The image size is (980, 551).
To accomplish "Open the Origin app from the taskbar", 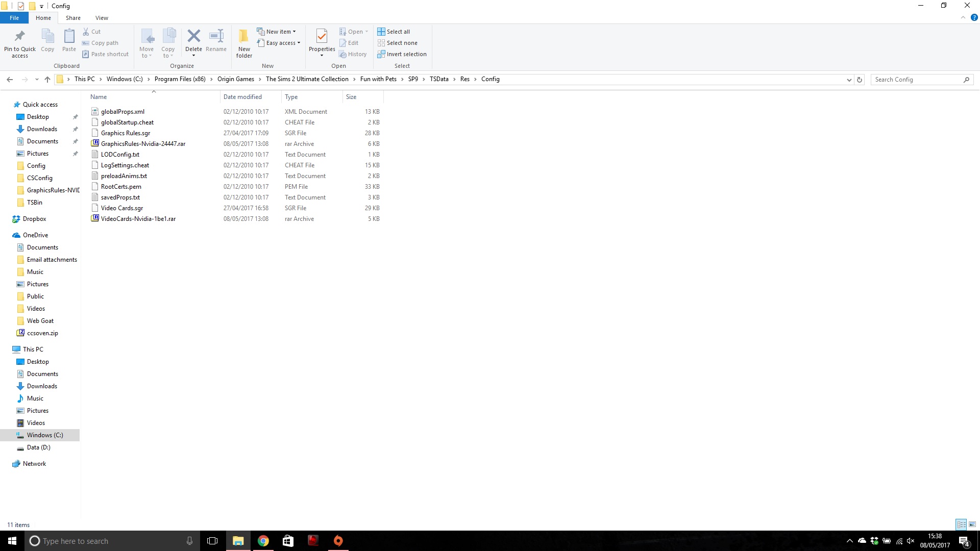I will point(338,541).
